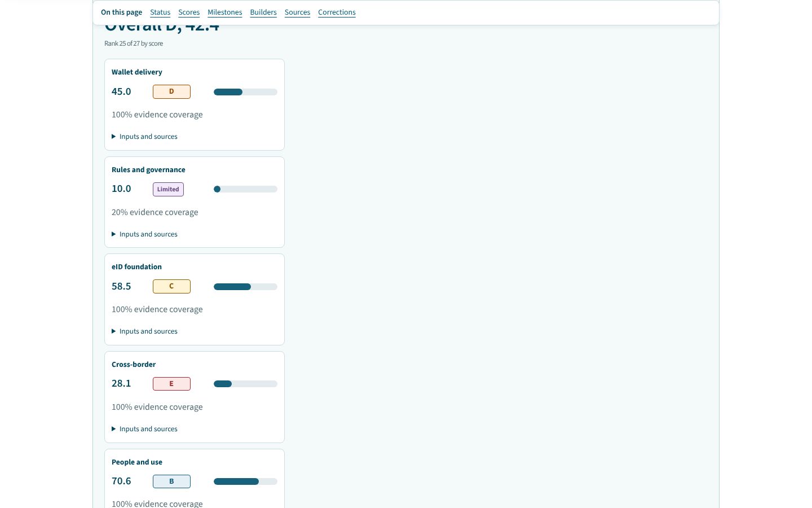The image size is (812, 508).
Task: Expand Wallet delivery inputs and sources
Action: (x=144, y=137)
